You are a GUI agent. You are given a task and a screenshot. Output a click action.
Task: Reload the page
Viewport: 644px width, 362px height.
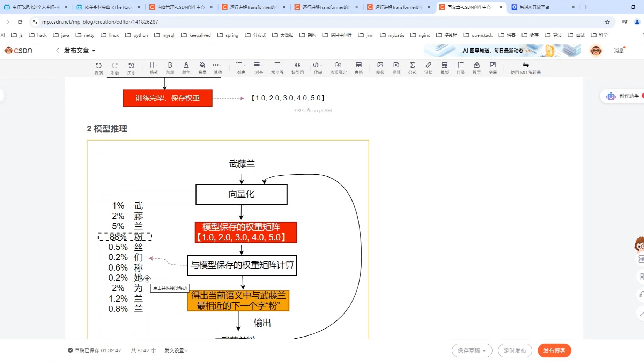click(x=20, y=22)
